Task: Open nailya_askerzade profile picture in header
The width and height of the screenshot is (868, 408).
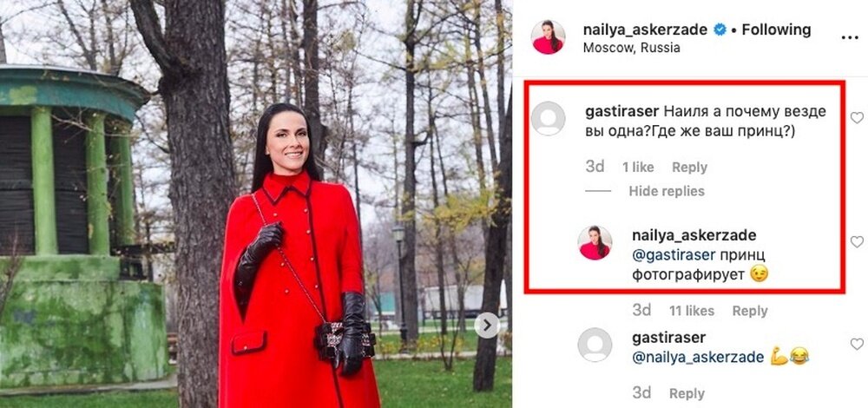Action: tap(548, 37)
